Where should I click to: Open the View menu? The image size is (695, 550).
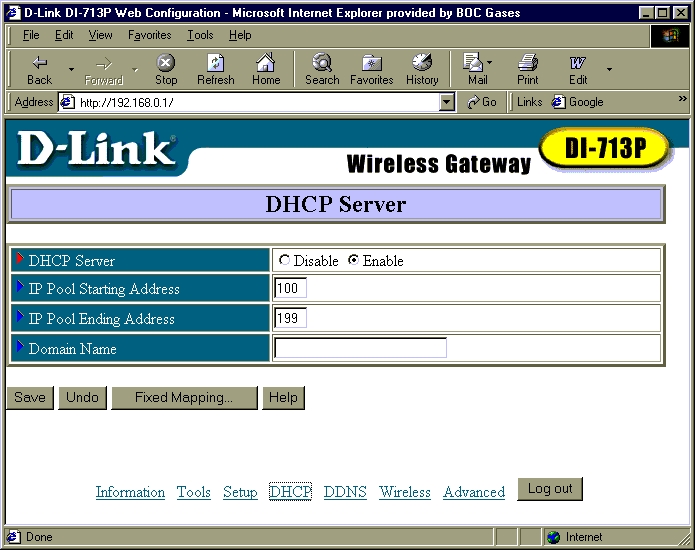tap(100, 35)
